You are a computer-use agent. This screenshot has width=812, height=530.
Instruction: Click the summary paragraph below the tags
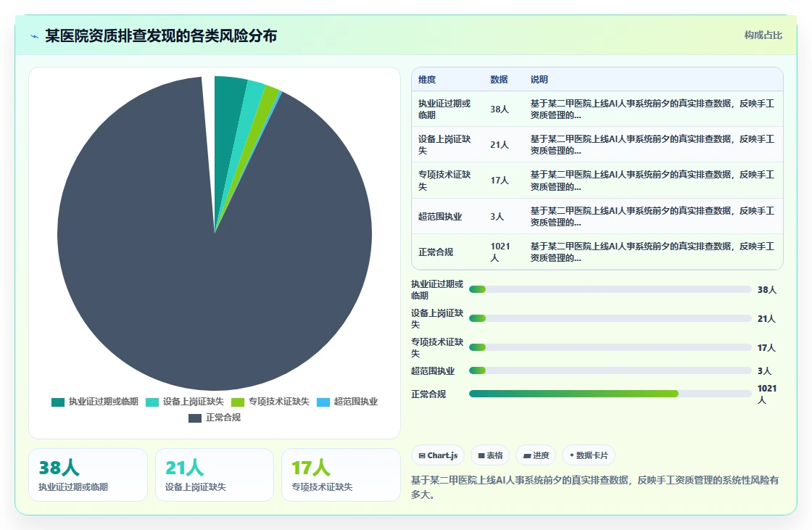[595, 487]
